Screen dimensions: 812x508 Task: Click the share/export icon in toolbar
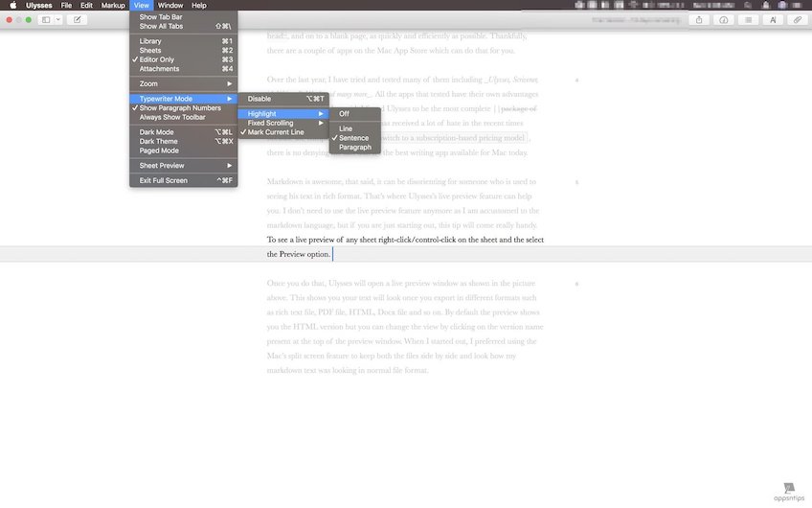[x=699, y=19]
